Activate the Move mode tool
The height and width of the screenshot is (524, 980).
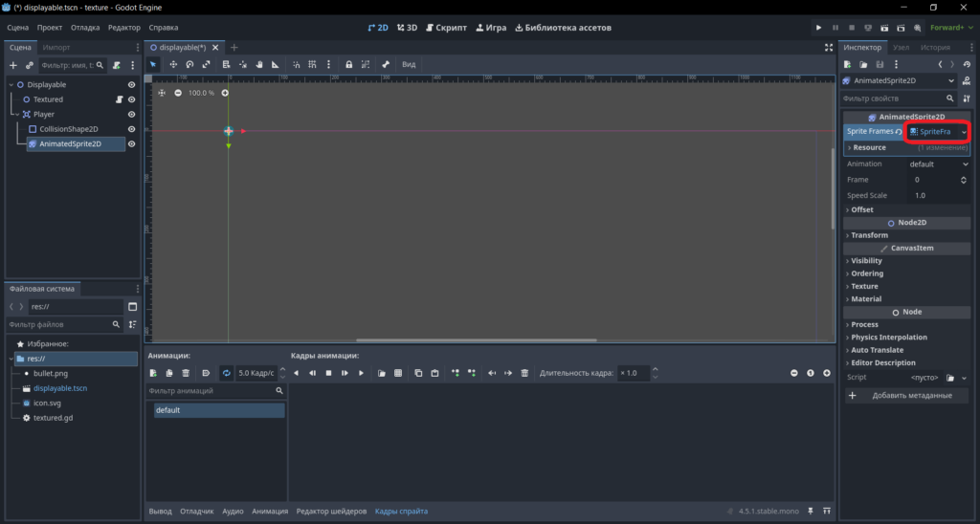pos(173,64)
